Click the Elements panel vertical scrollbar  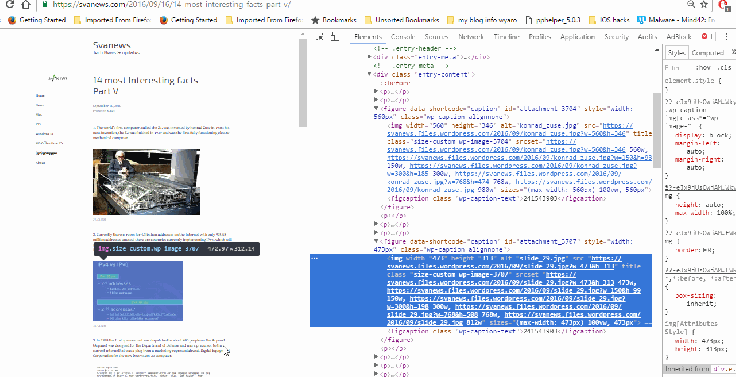[657, 130]
